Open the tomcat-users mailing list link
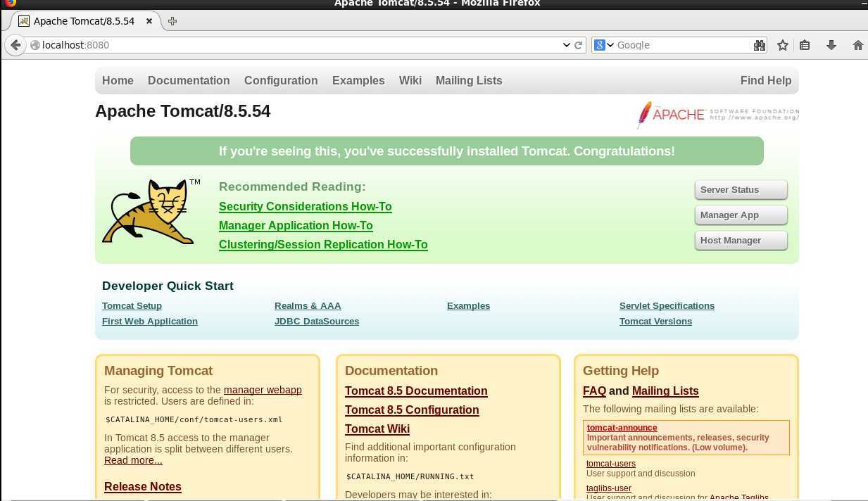Viewport: 868px width, 501px height. tap(611, 464)
